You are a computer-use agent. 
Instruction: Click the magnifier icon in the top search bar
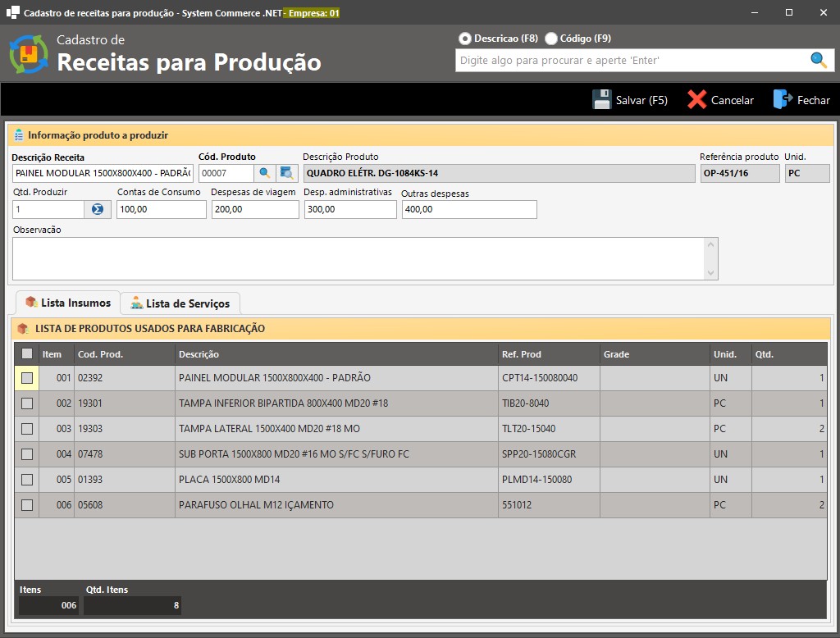(819, 60)
